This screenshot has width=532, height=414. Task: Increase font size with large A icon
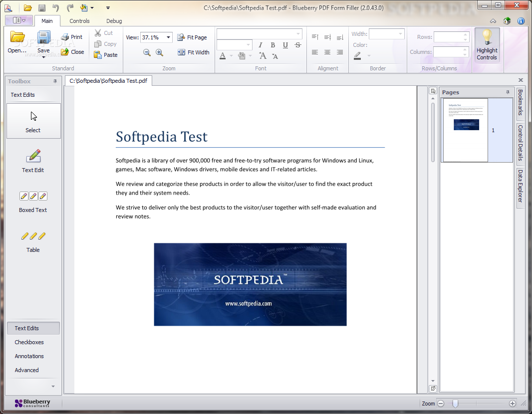tap(263, 55)
